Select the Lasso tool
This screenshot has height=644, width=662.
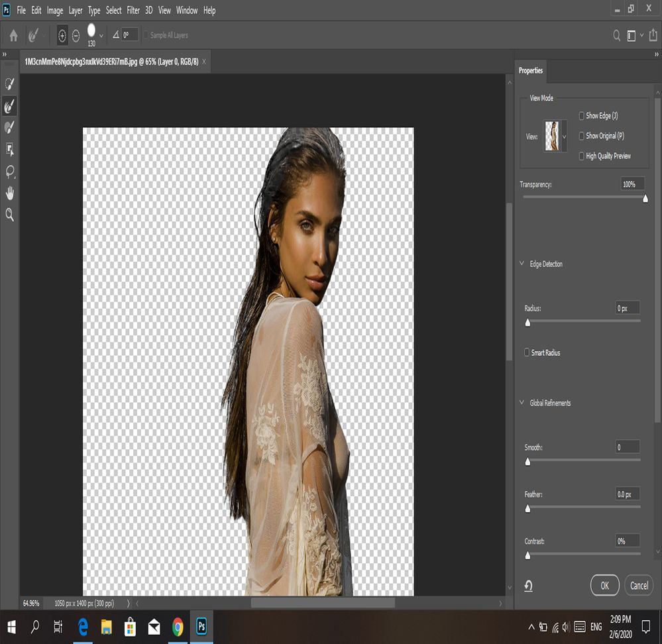[x=10, y=172]
